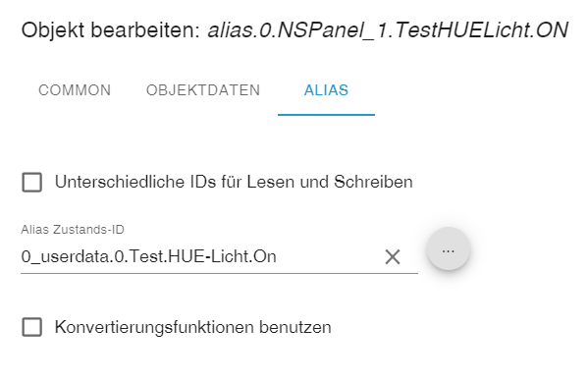Enable Unterschiedliche IDs für Lesen und Schreiben checkbox
Image resolution: width=588 pixels, height=383 pixels.
31,183
